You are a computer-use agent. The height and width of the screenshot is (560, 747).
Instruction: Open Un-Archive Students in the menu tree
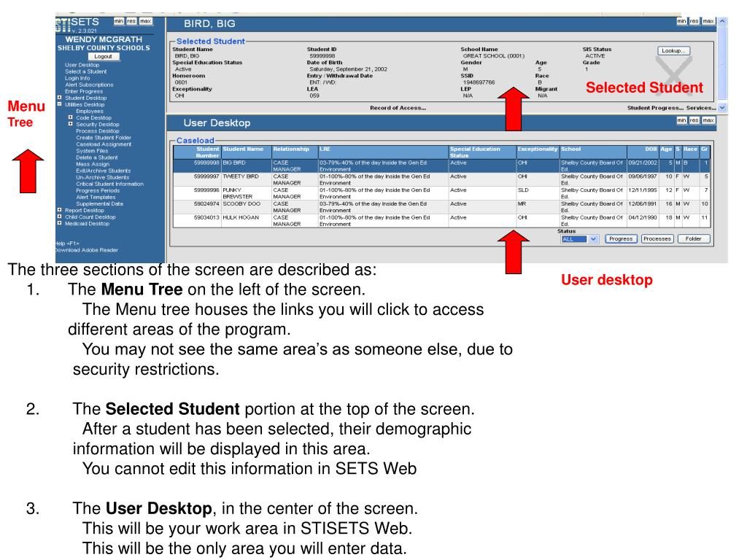pos(102,177)
